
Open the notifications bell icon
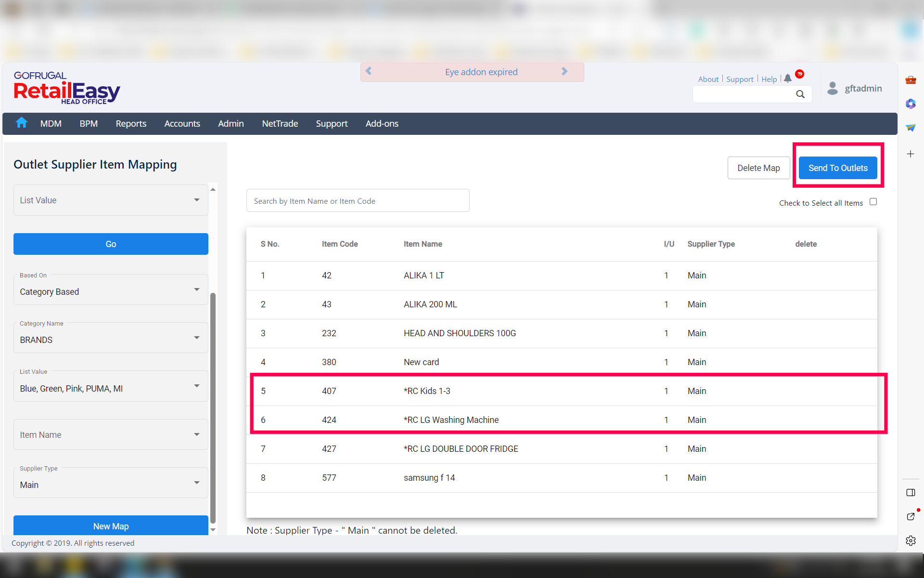[788, 79]
